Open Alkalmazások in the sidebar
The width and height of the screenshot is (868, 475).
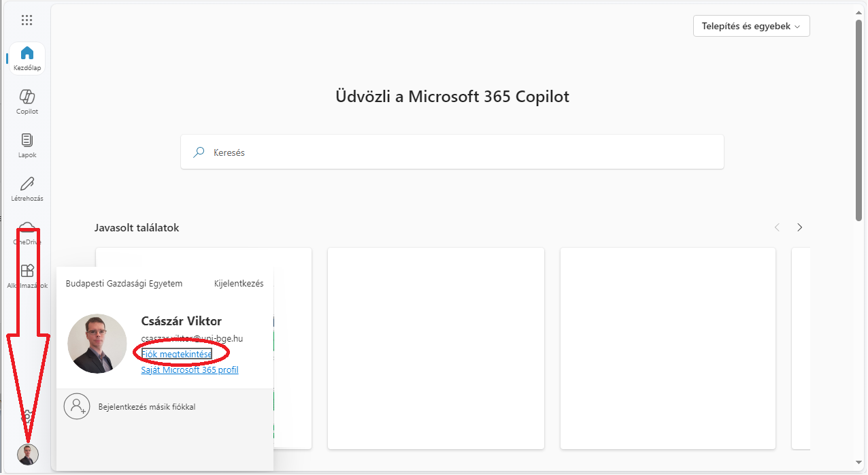(27, 276)
